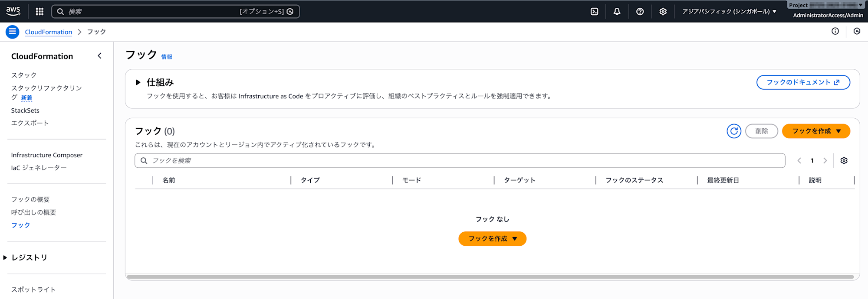Open the services grid menu icon
This screenshot has height=299, width=868.
[39, 12]
